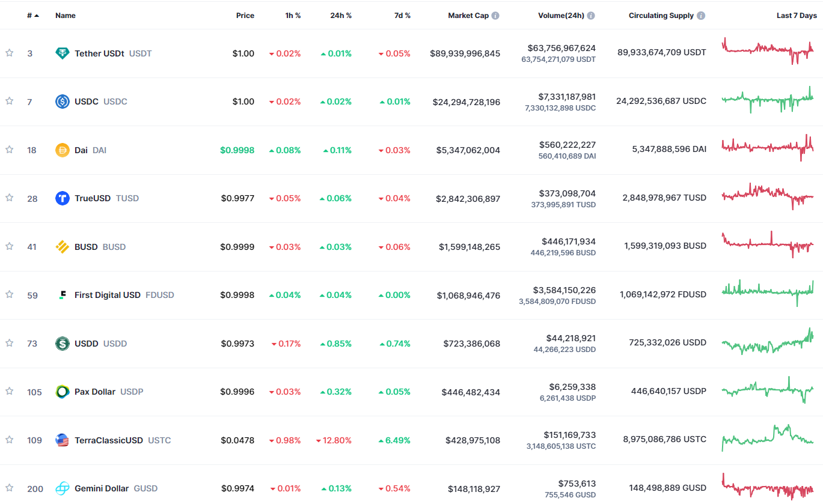Sort by the 7d % column
832x504 pixels.
(x=403, y=16)
